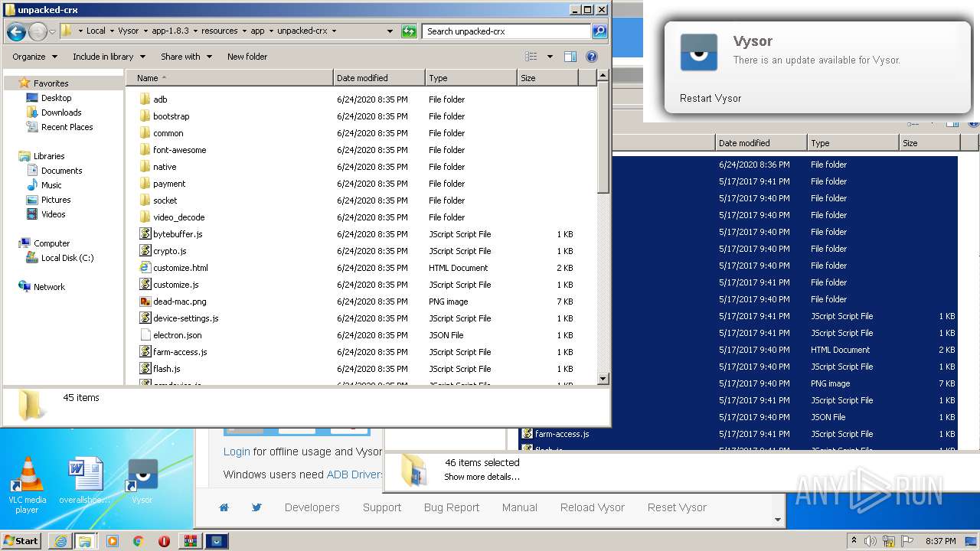Open the Manual footer link

[x=520, y=507]
